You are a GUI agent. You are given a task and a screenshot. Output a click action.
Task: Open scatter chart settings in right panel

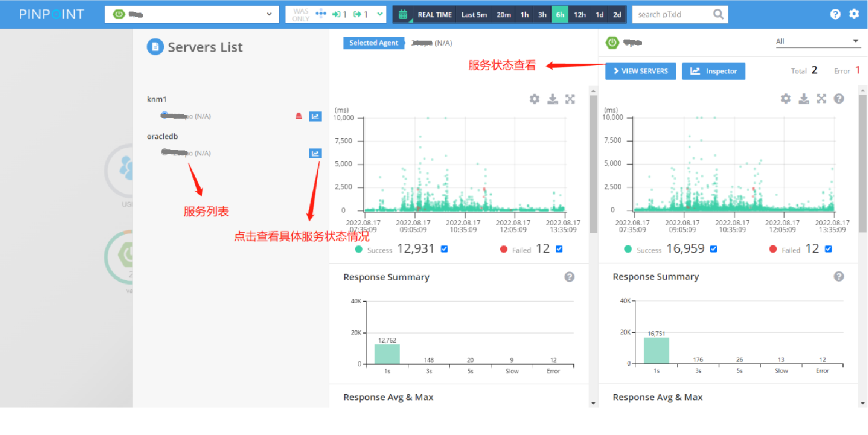click(786, 98)
